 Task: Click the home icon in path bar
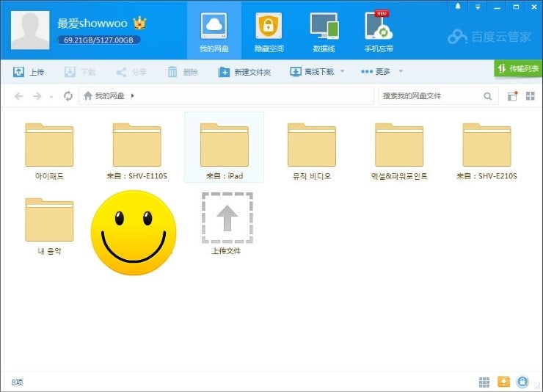click(88, 95)
